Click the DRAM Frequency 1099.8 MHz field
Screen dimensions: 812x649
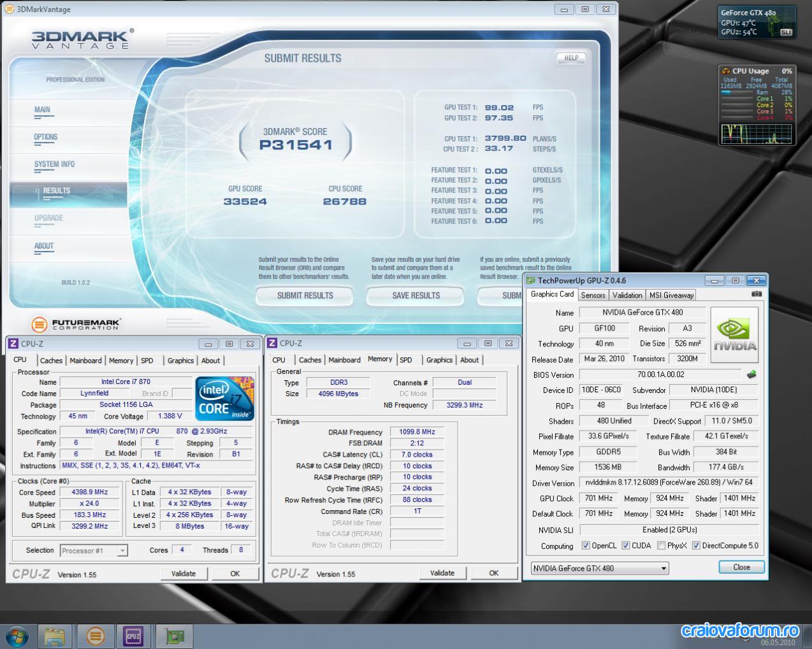coord(417,432)
